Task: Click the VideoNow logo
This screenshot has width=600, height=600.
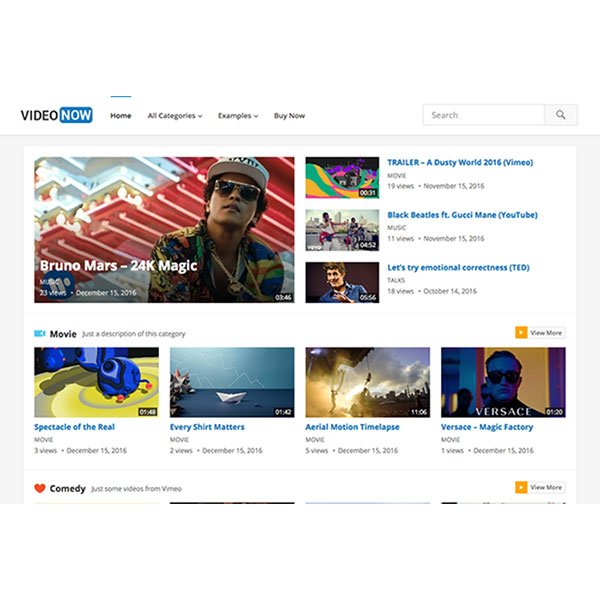Action: [57, 115]
